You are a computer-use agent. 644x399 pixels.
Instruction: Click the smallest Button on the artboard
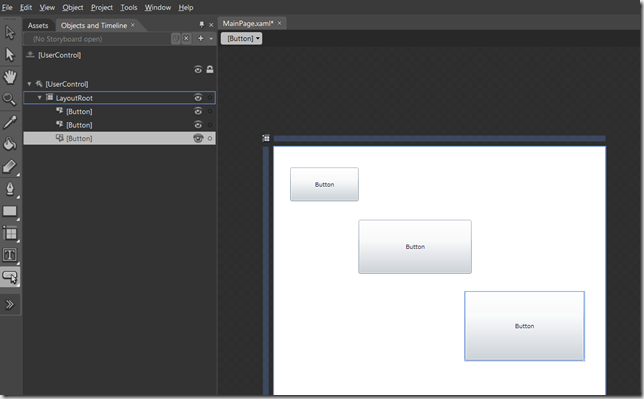coord(324,184)
